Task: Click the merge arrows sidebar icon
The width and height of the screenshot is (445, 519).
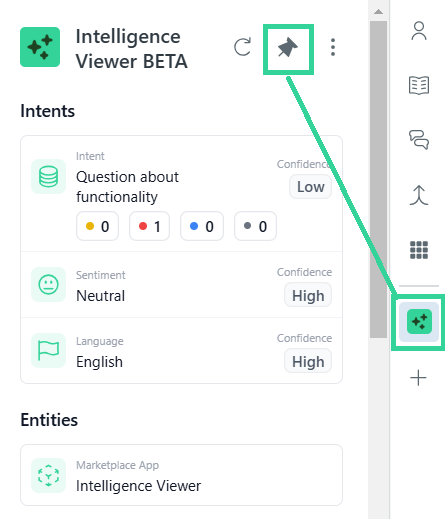Action: (x=419, y=195)
